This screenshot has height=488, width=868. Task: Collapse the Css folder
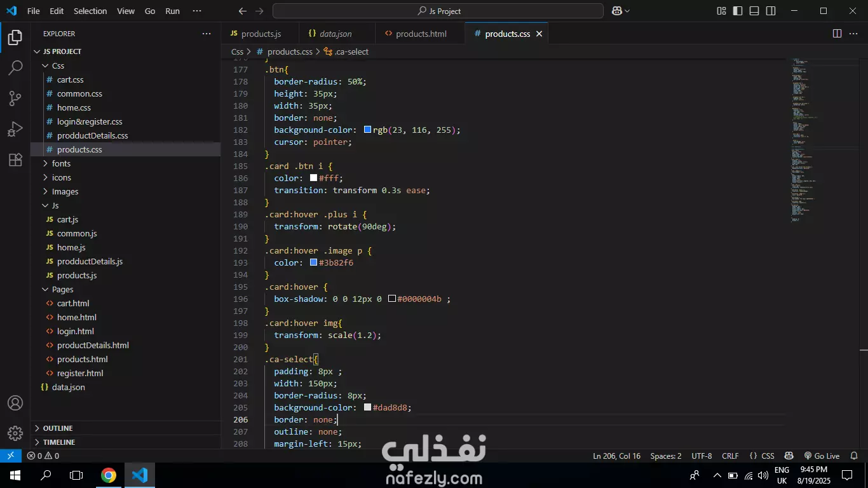click(x=126, y=65)
